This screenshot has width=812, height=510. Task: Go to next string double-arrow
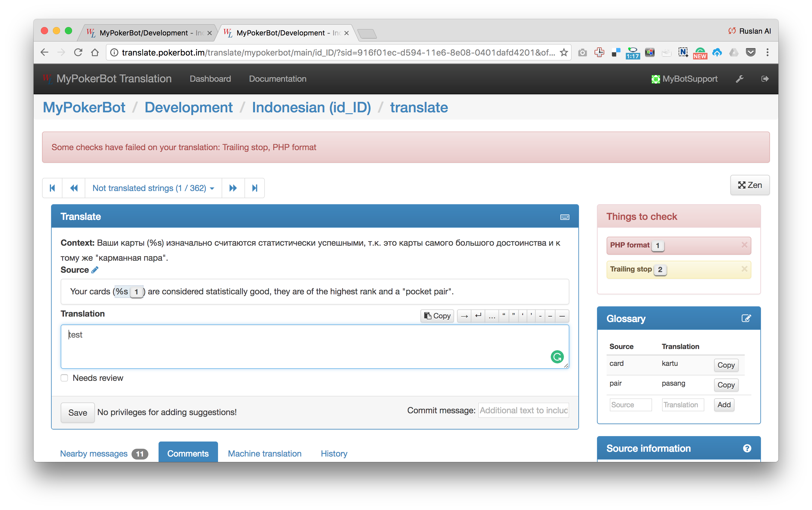point(233,188)
